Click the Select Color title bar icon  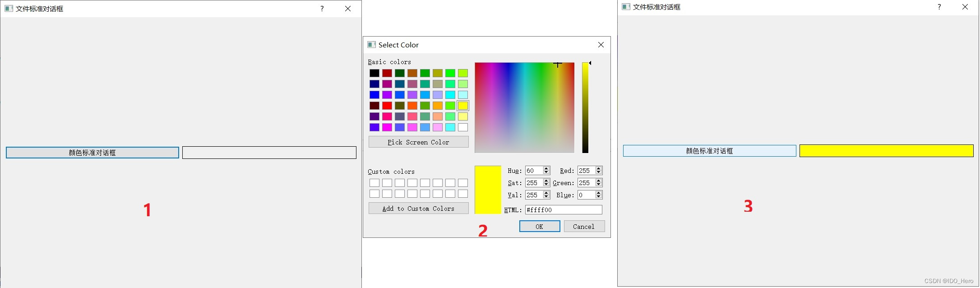tap(372, 45)
